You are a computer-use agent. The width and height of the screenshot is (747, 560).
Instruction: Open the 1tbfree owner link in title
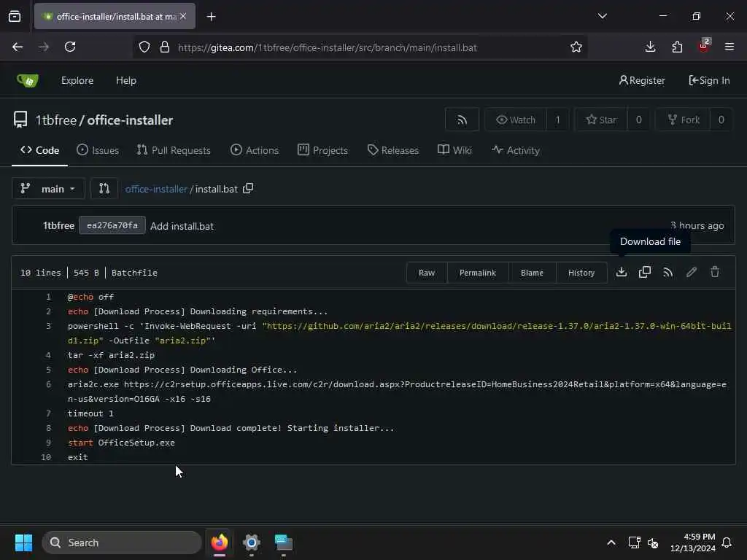pyautogui.click(x=55, y=120)
